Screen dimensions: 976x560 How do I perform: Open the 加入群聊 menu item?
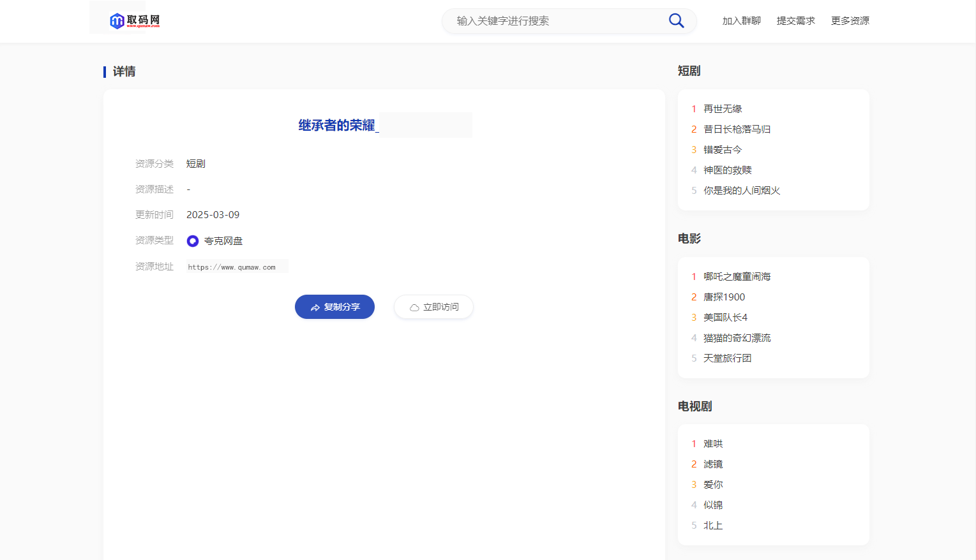pos(740,20)
